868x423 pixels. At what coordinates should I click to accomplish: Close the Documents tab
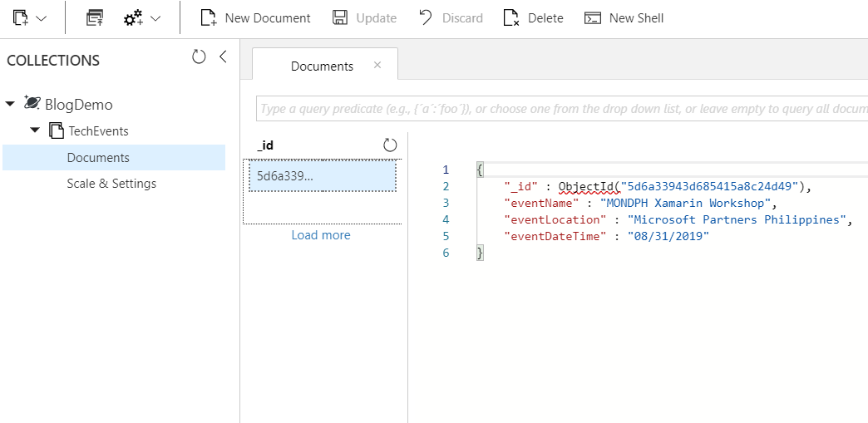[377, 65]
